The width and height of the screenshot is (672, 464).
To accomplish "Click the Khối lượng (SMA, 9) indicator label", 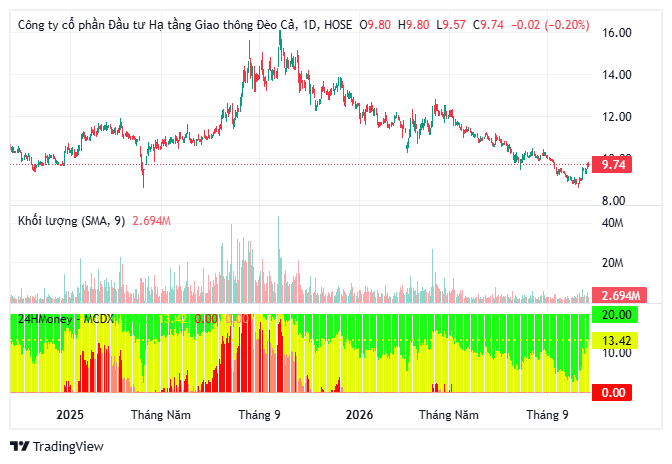I will (72, 221).
